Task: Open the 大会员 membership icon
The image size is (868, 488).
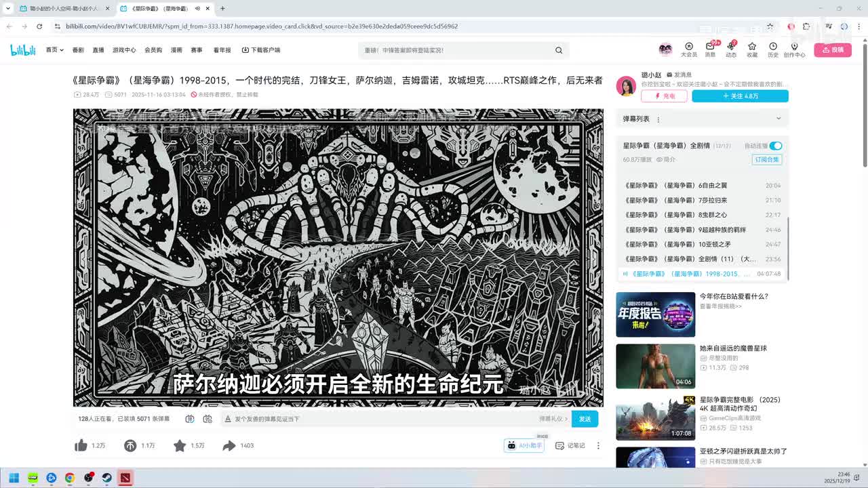Action: pos(688,49)
